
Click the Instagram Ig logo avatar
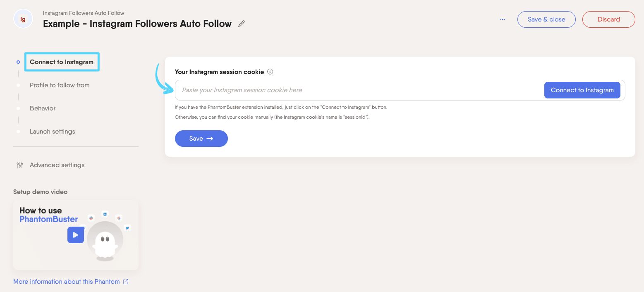[23, 19]
